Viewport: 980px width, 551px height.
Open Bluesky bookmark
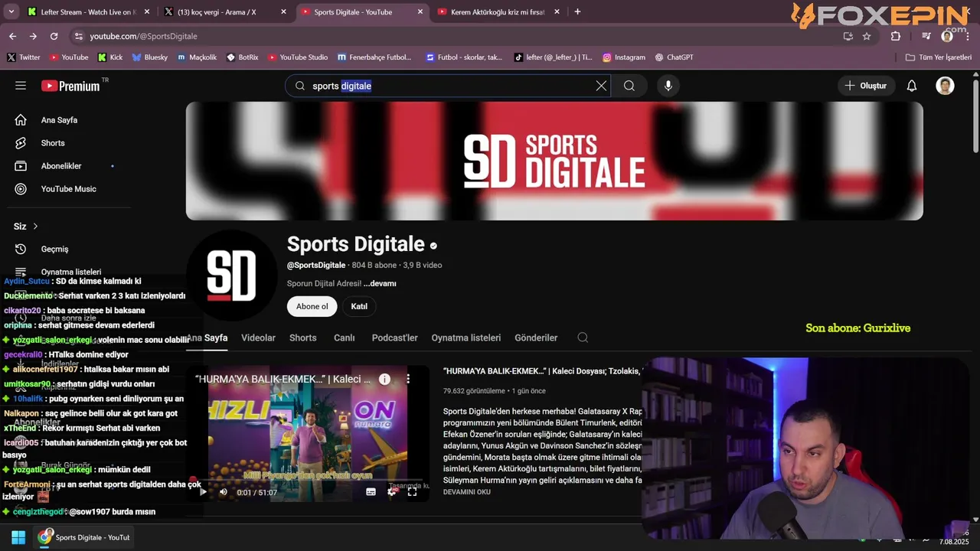[x=149, y=57]
